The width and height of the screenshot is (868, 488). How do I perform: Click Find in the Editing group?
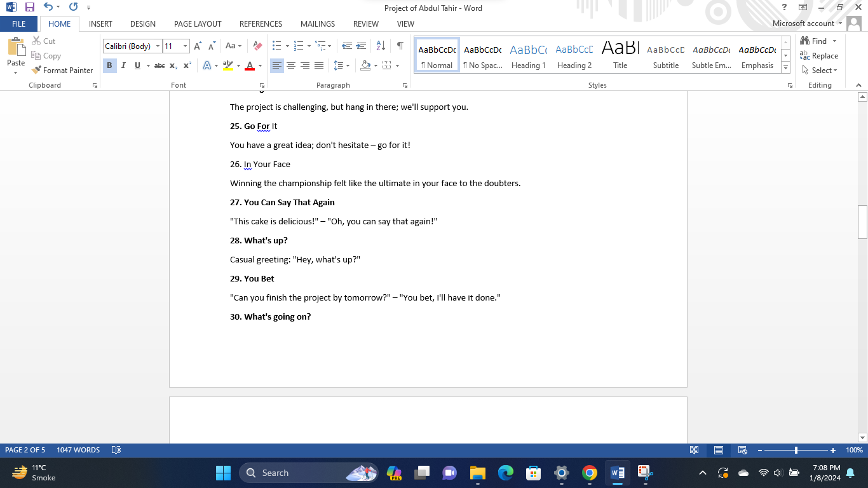coord(814,41)
